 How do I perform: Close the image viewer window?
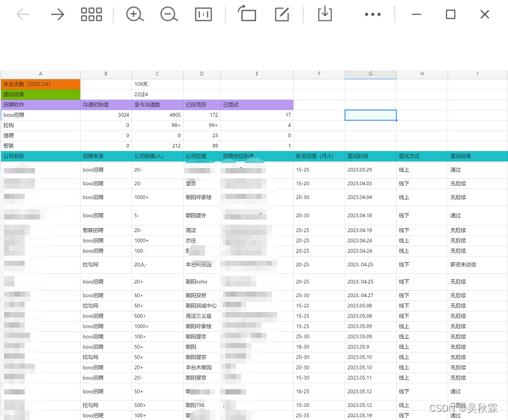click(x=485, y=14)
